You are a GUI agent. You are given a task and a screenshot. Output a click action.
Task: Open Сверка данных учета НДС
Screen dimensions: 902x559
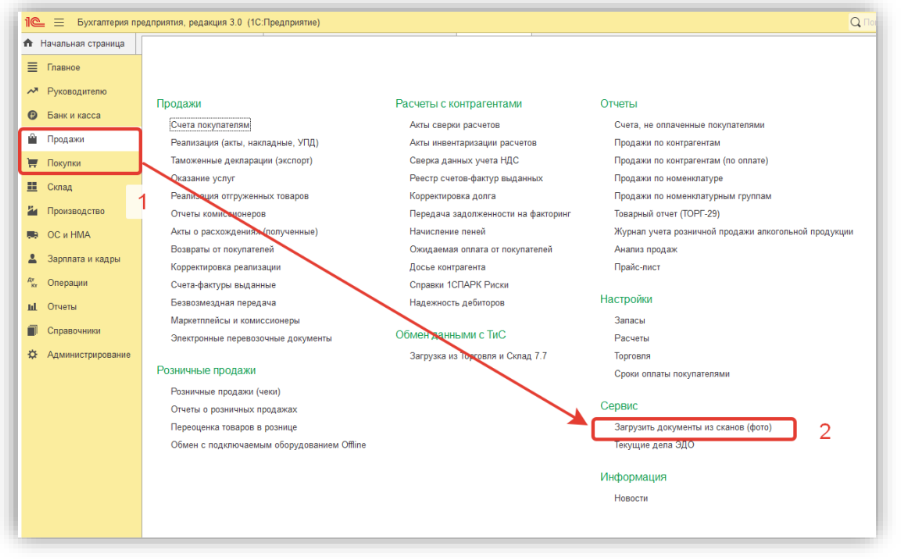click(464, 160)
